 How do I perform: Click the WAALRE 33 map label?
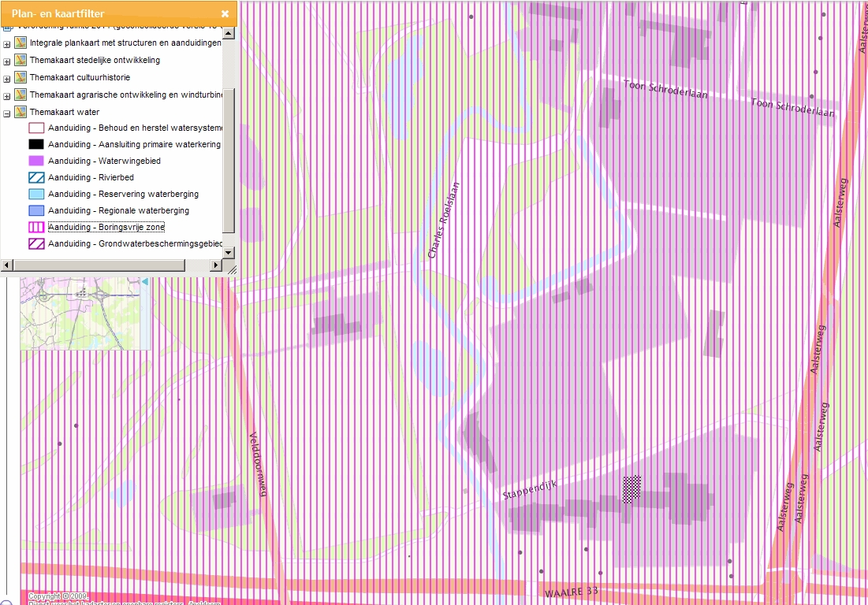click(572, 592)
